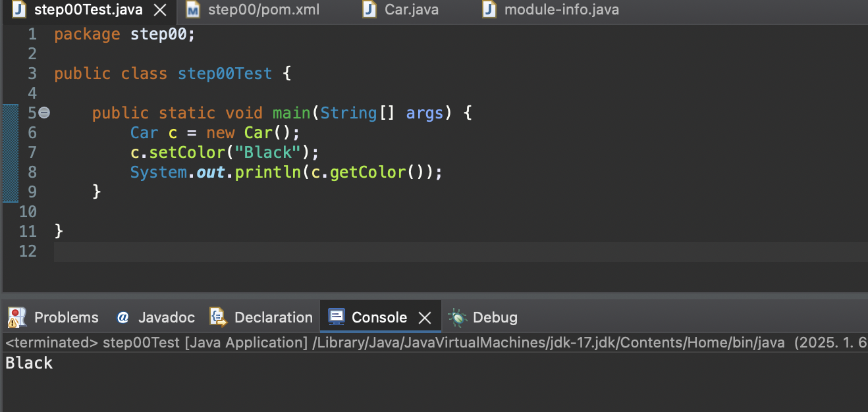Screen dimensions: 868x412
Task: Click the Maven icon on pom.xml tab
Action: [193, 10]
